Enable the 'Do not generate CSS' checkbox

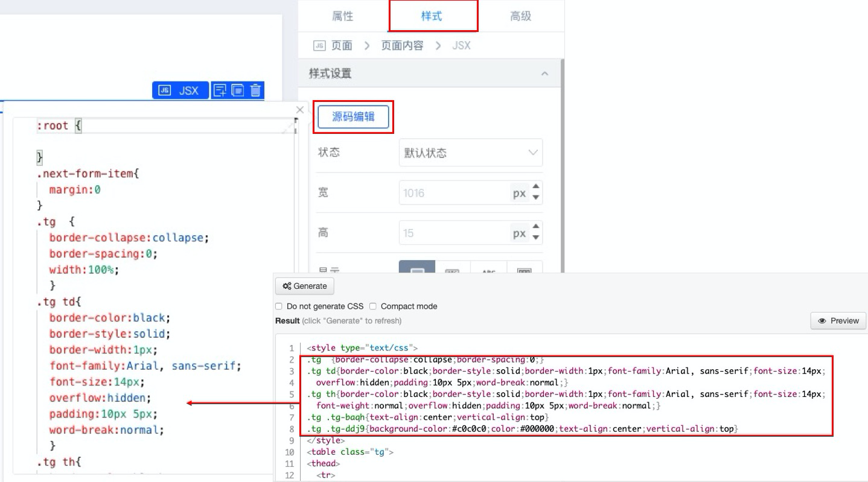[279, 306]
